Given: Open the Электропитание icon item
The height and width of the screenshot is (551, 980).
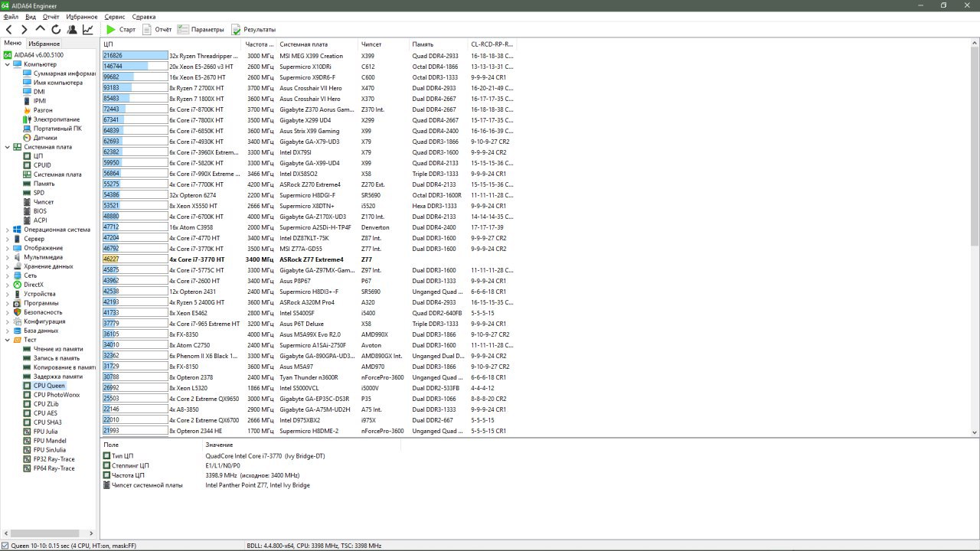Looking at the screenshot, I should coord(27,119).
